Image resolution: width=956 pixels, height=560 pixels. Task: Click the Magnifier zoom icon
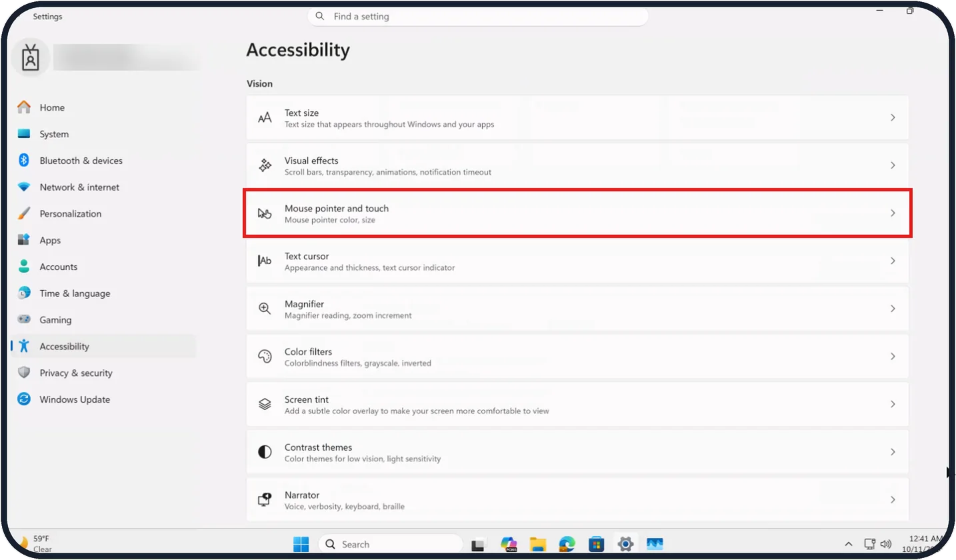(265, 309)
